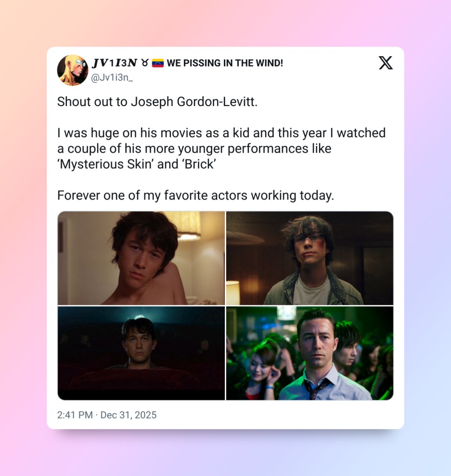
Task: Click the 2:41 PM timestamp
Action: [x=75, y=415]
